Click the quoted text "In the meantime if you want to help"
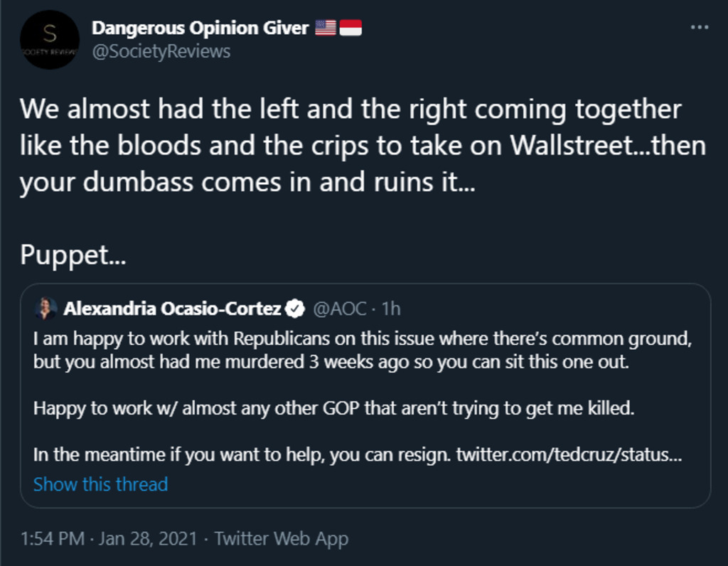The height and width of the screenshot is (566, 728). click(242, 454)
